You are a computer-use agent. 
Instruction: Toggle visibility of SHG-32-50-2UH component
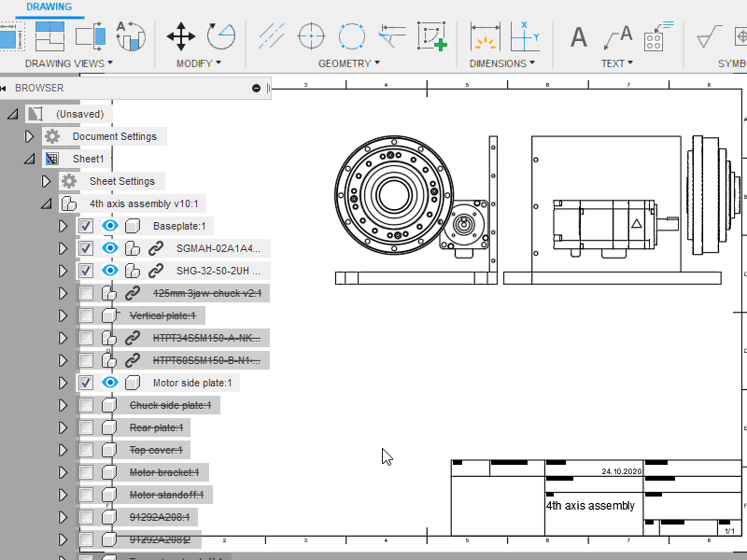[x=110, y=271]
